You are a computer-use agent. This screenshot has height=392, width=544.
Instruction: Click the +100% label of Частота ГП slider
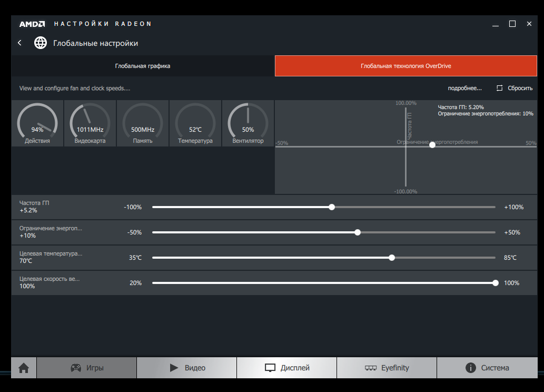[514, 207]
